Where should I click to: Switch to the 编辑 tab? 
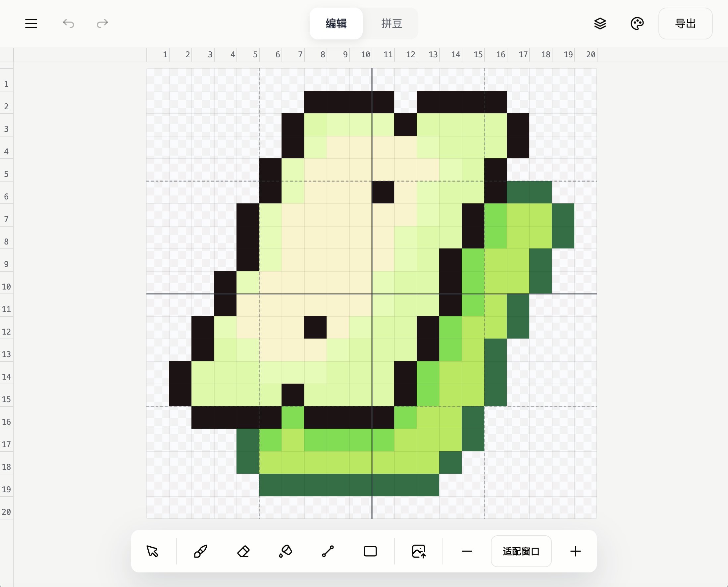coord(336,24)
